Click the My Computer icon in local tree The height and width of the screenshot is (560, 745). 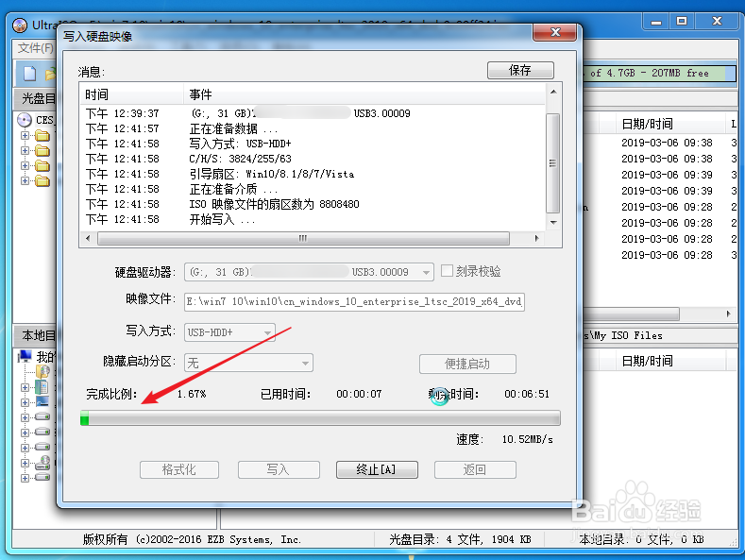[25, 356]
